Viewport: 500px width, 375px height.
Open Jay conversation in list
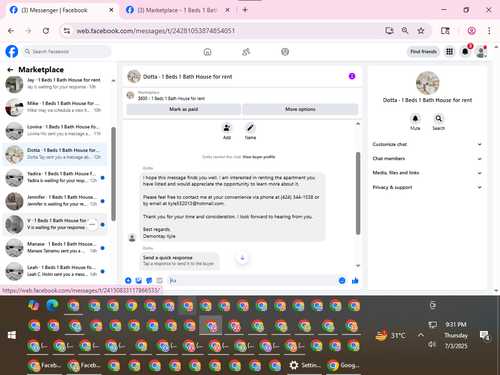coord(55,83)
